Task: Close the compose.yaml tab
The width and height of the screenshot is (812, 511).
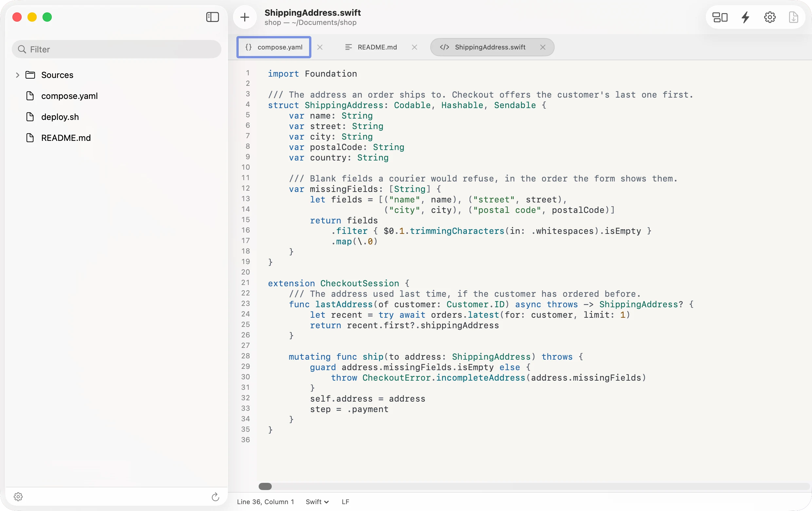Action: 320,47
